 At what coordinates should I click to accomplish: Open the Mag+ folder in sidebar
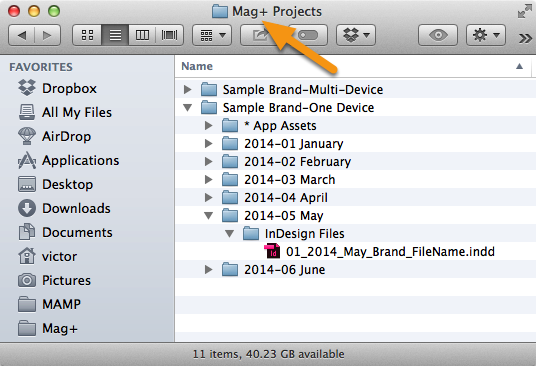(x=48, y=328)
